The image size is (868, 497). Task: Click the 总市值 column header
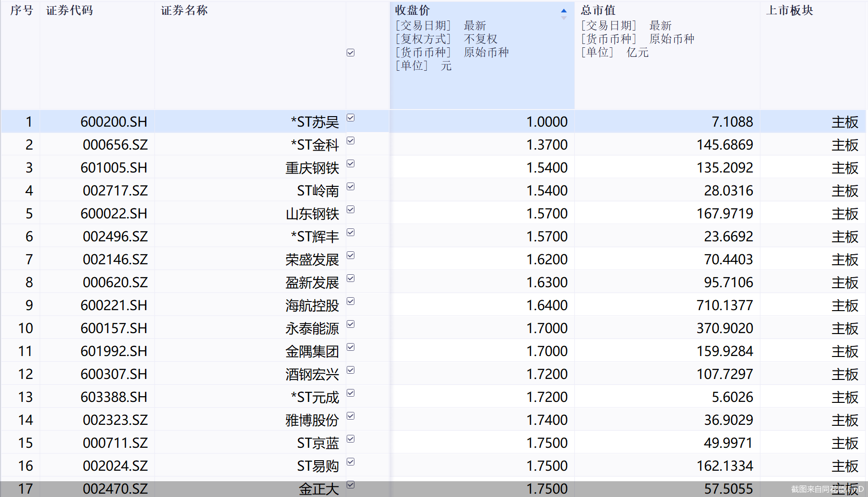pos(597,10)
